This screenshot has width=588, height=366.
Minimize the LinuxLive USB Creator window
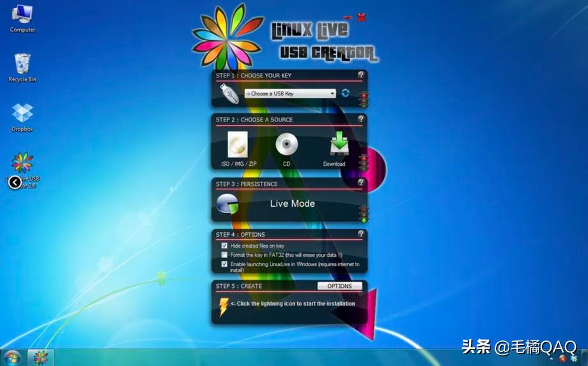[348, 17]
